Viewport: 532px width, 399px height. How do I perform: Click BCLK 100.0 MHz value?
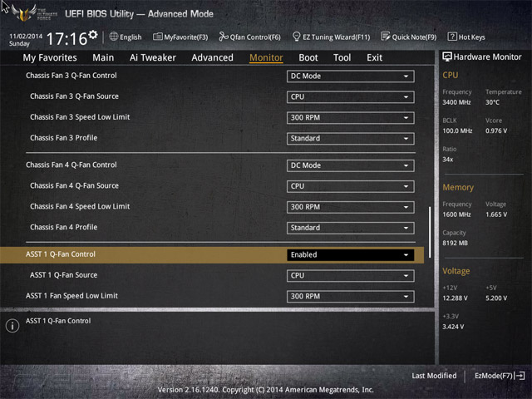pyautogui.click(x=457, y=131)
